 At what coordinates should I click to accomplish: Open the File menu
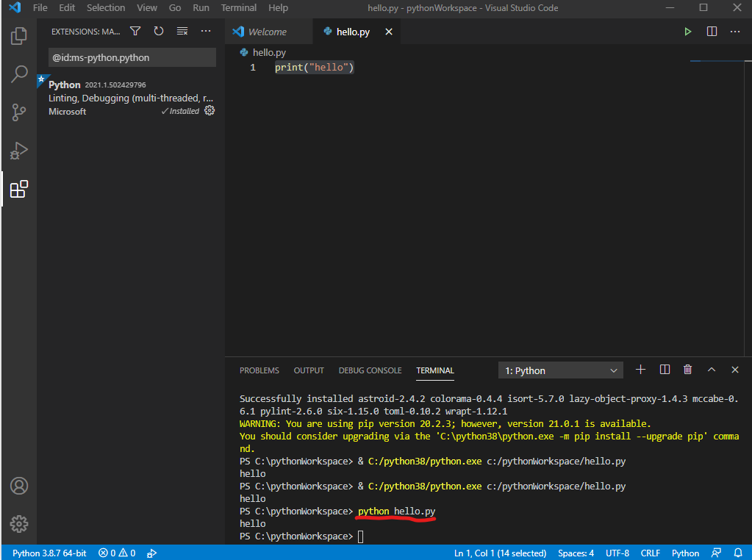[x=40, y=7]
